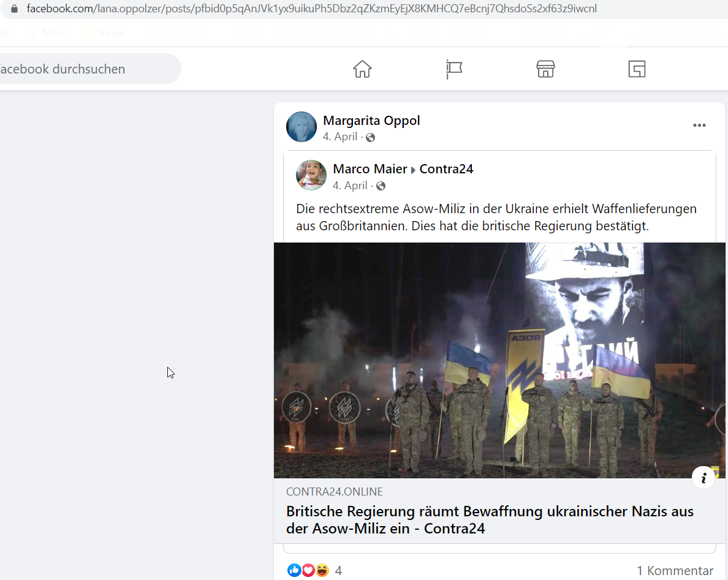Open the Travels bookmark folder
Screen dimensions: 728x580
coord(103,33)
